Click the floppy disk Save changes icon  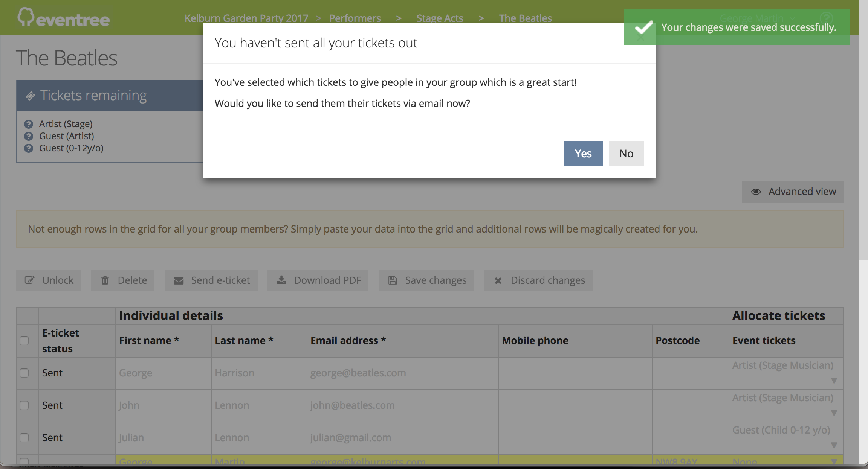point(393,280)
